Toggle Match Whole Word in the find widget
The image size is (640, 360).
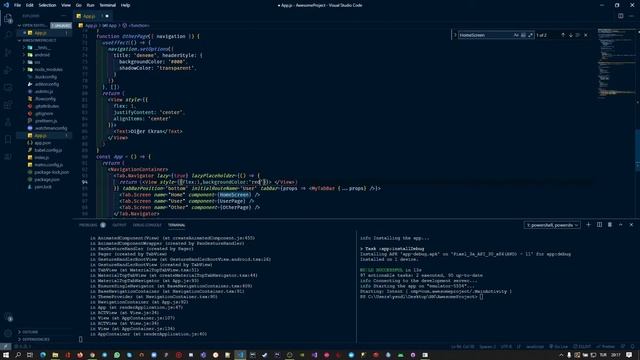click(x=523, y=35)
